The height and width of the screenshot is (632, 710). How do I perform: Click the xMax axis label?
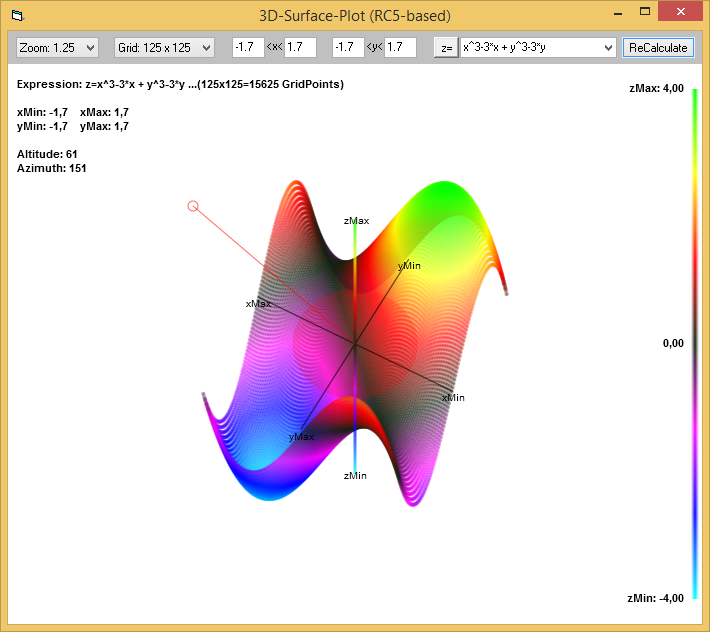click(x=258, y=303)
